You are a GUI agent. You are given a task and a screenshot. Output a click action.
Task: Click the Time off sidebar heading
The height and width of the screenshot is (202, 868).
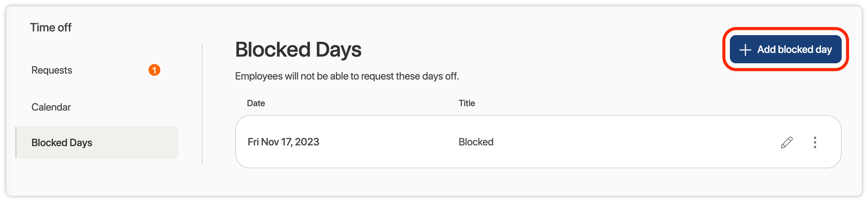pos(51,27)
